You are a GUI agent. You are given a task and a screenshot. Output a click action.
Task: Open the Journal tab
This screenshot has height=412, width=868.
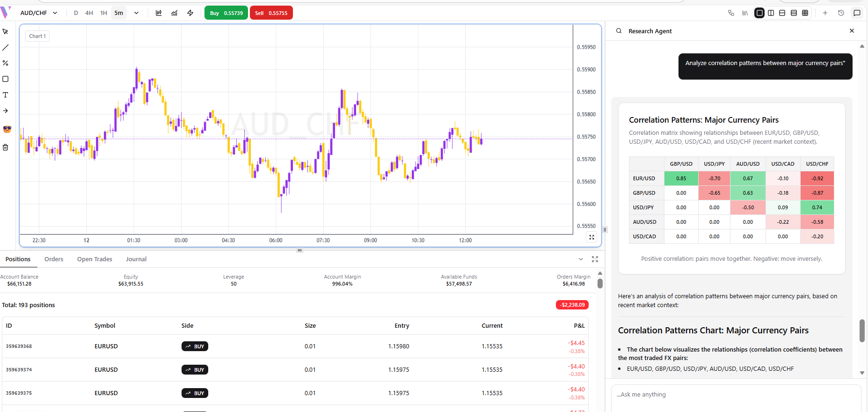[x=136, y=259]
